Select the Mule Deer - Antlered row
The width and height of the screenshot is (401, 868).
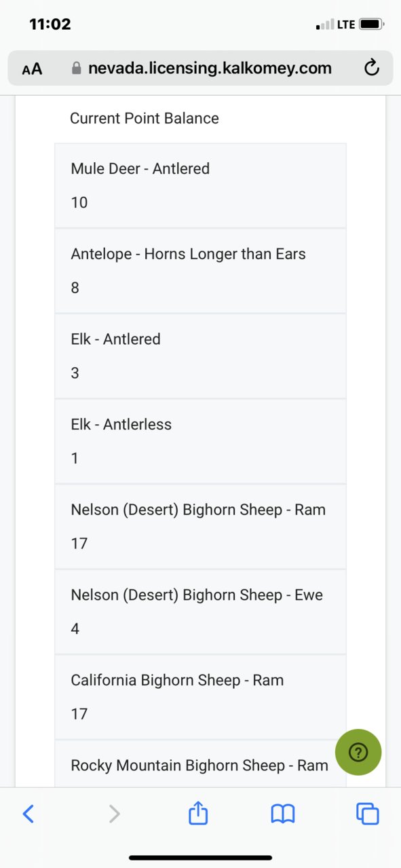[x=201, y=185]
